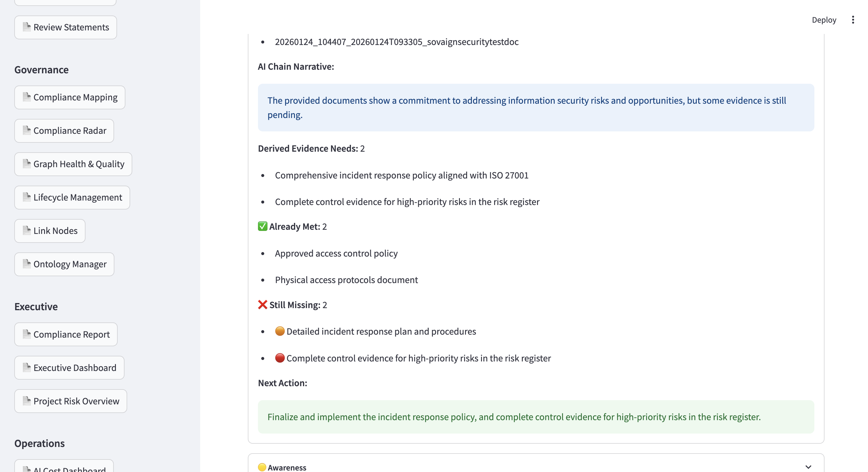Click the document icon beside Review Statements
The width and height of the screenshot is (868, 472).
[x=27, y=27]
